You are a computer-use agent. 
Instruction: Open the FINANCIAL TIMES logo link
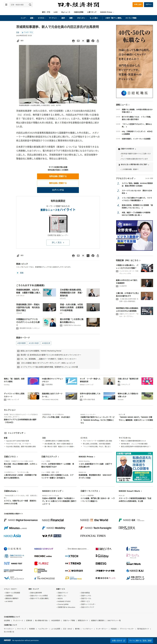click(x=93, y=536)
